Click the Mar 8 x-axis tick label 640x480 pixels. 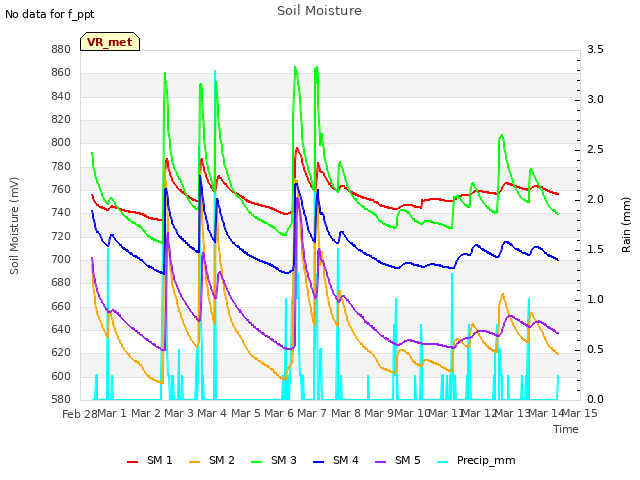[346, 413]
